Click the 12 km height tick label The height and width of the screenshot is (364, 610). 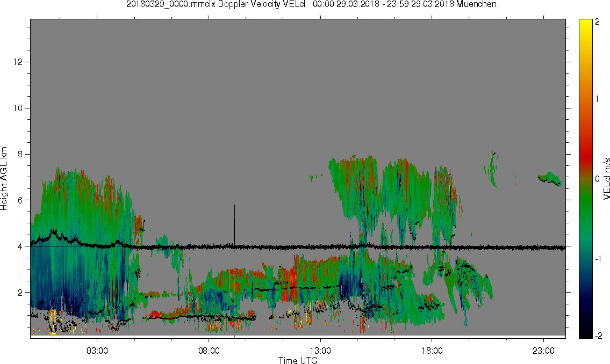tap(18, 62)
